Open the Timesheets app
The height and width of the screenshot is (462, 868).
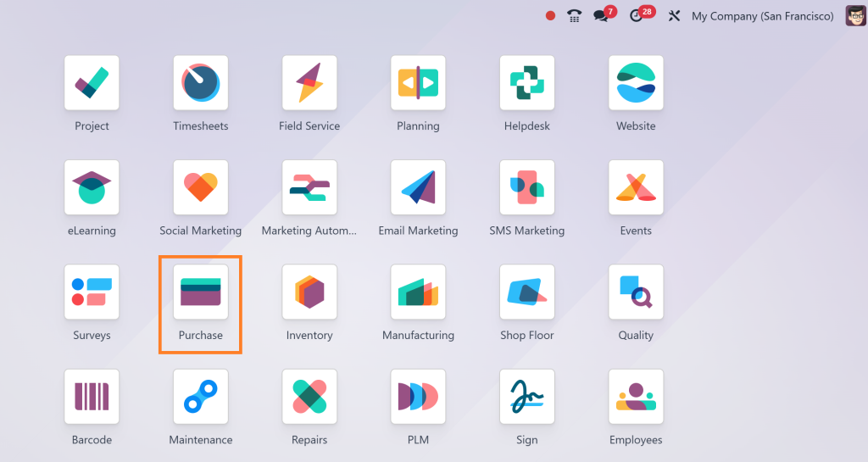(x=200, y=83)
